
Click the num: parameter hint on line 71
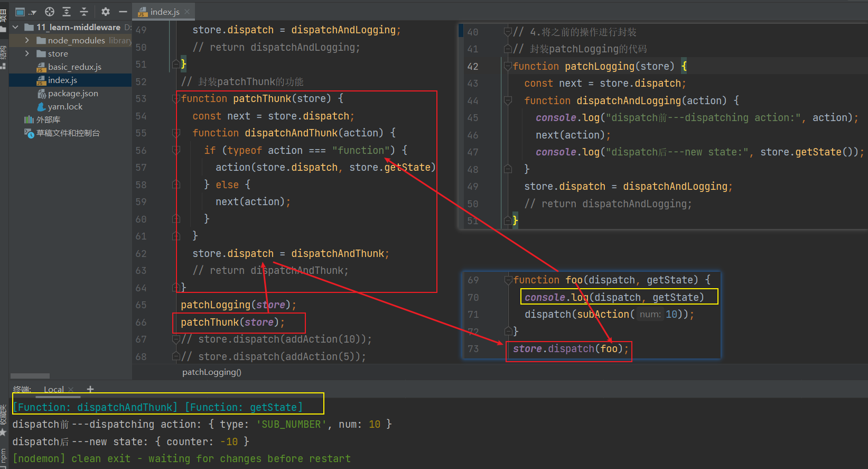[x=650, y=314]
